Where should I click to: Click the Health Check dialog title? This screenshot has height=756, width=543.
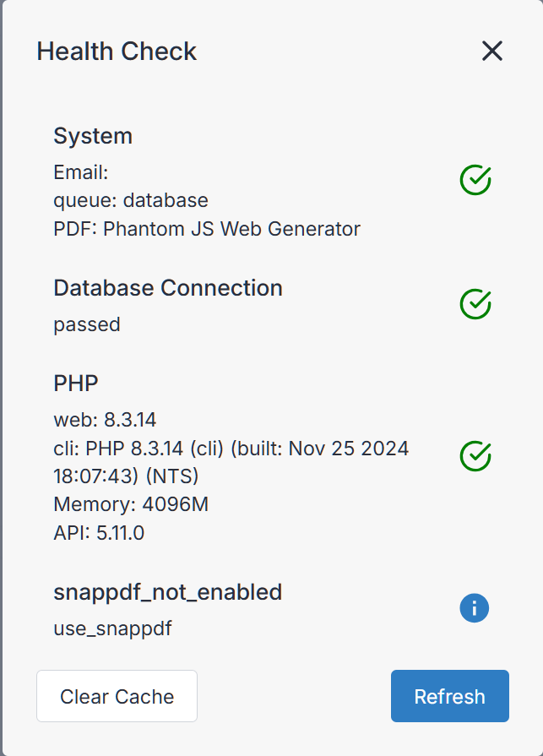coord(117,52)
